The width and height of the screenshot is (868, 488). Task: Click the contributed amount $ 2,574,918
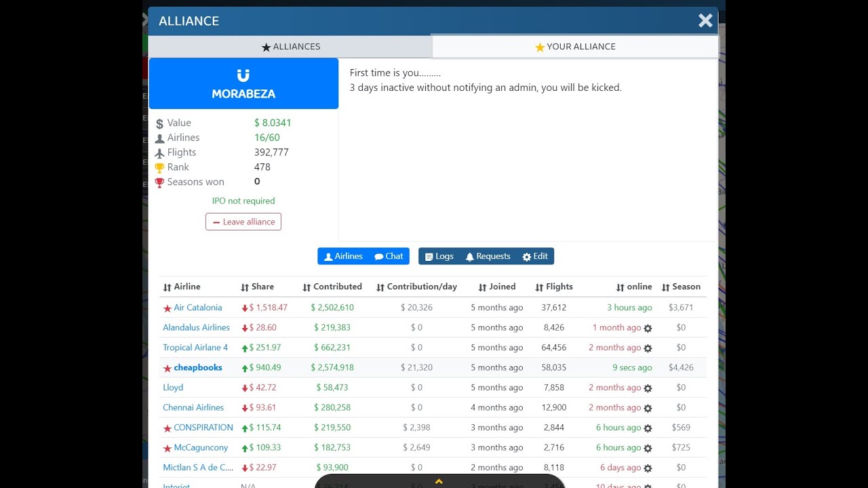tap(332, 367)
